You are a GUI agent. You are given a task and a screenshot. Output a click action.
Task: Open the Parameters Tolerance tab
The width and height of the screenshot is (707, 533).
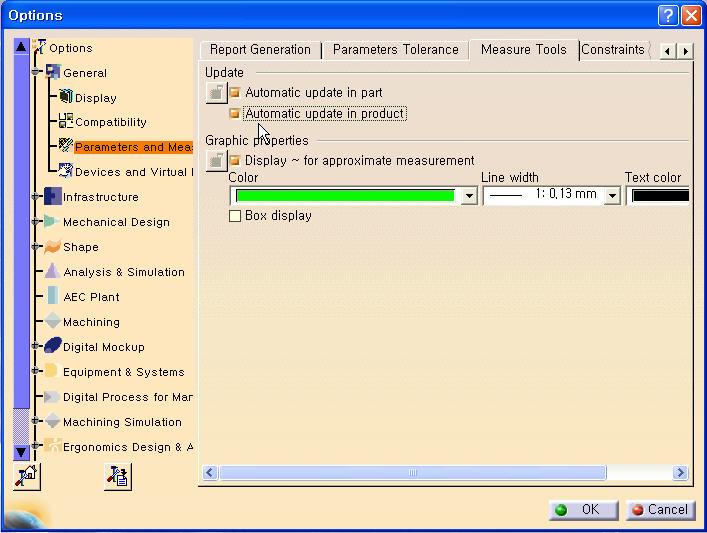point(395,50)
